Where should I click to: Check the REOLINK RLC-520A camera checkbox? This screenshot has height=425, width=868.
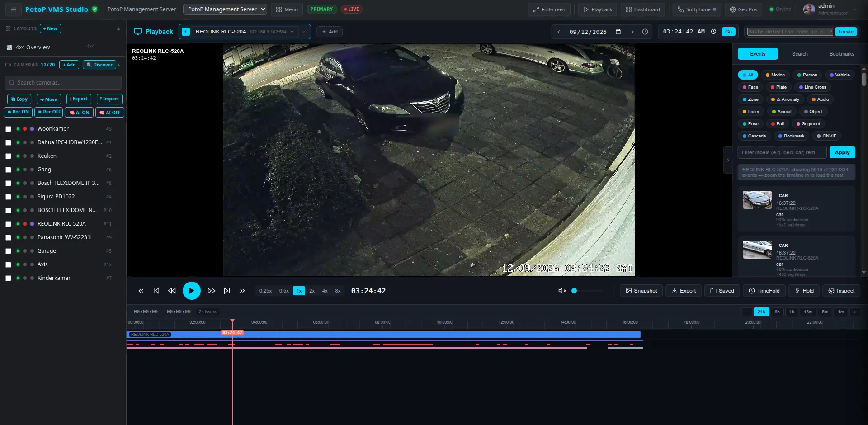pyautogui.click(x=8, y=224)
